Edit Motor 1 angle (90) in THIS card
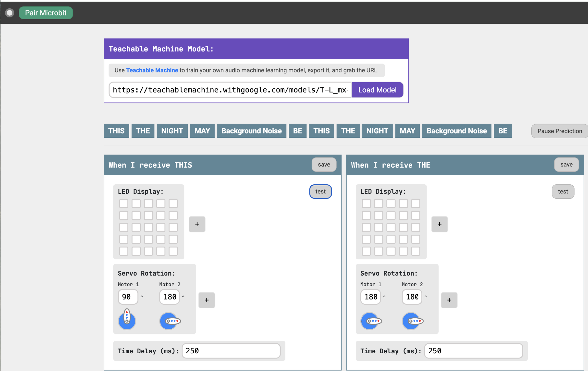Screen dimensions: 588x371 point(128,297)
